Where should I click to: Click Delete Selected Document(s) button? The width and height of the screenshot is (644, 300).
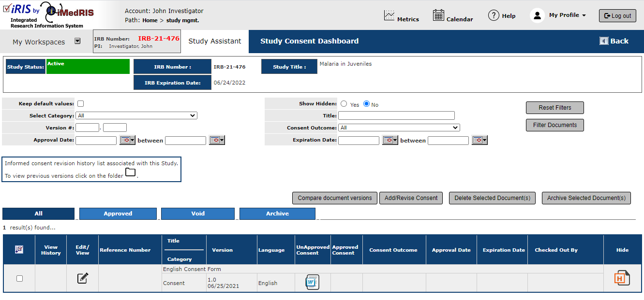(x=492, y=198)
